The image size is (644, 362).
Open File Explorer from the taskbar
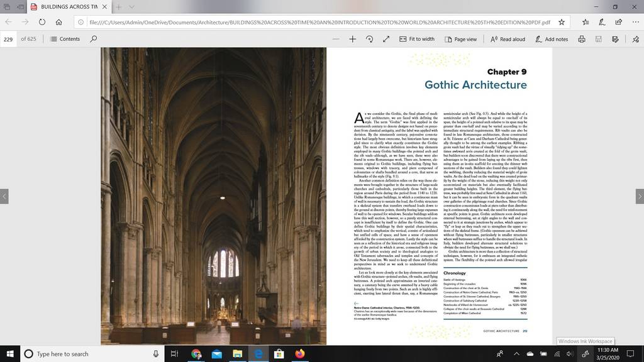coord(237,354)
